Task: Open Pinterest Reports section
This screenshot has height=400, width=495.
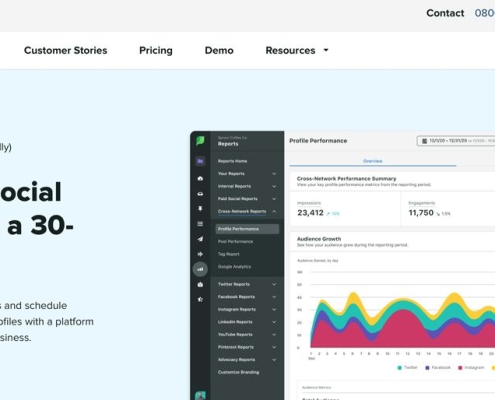Action: point(236,347)
